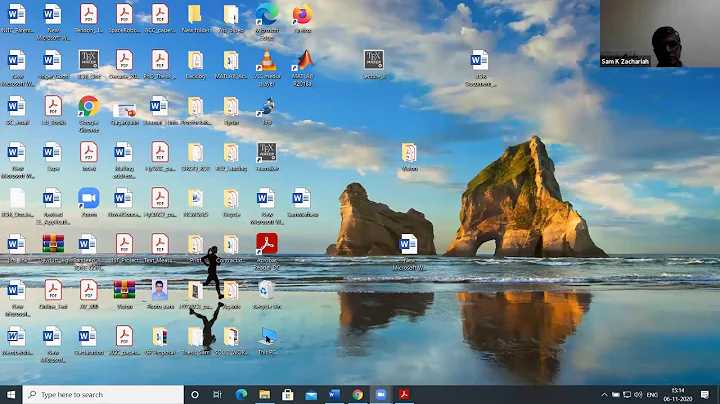Switch to Word on the taskbar
Image resolution: width=720 pixels, height=404 pixels.
(334, 395)
